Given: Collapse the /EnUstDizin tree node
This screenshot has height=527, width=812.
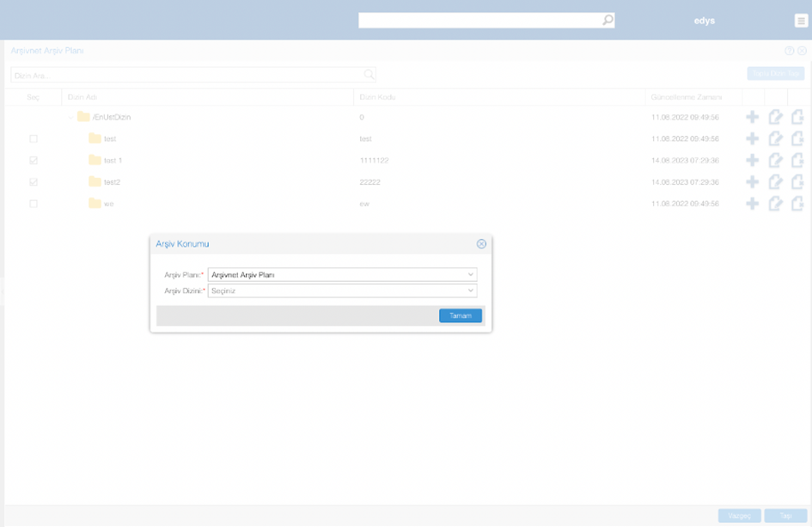Looking at the screenshot, I should [70, 117].
